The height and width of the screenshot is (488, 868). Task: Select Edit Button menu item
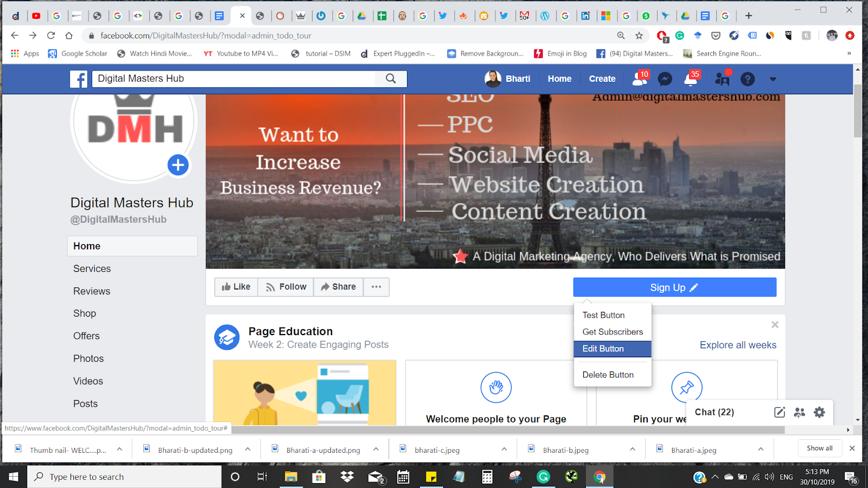coord(612,349)
